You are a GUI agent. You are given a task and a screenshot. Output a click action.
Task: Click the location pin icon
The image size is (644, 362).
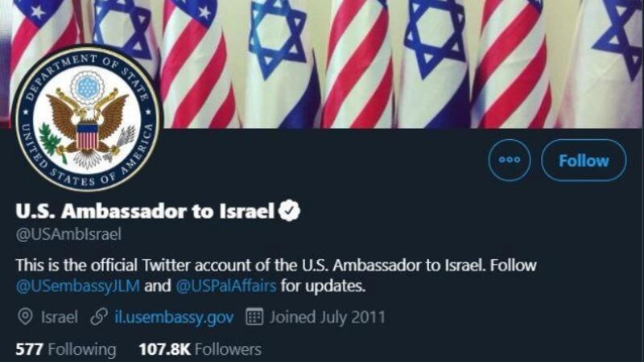click(25, 317)
